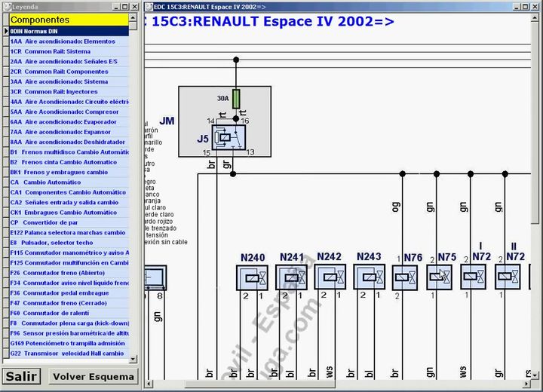Select '4AA Aire Acondicionado: Circuito eléctri'
Viewport: 543px width, 392px height.
click(x=69, y=102)
